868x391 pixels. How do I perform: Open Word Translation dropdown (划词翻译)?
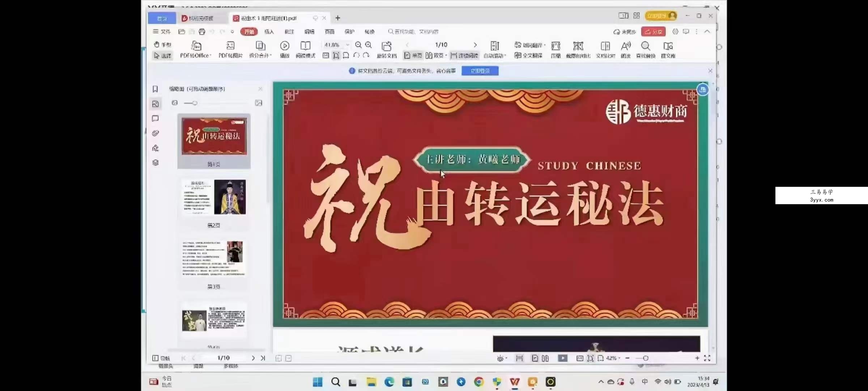tap(530, 45)
